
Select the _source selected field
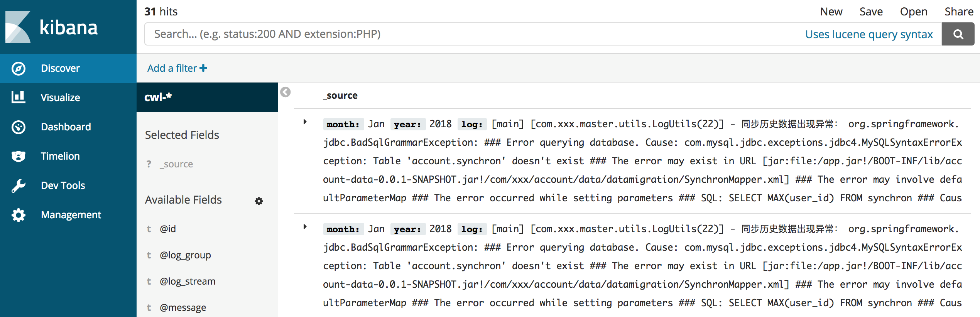(x=177, y=164)
